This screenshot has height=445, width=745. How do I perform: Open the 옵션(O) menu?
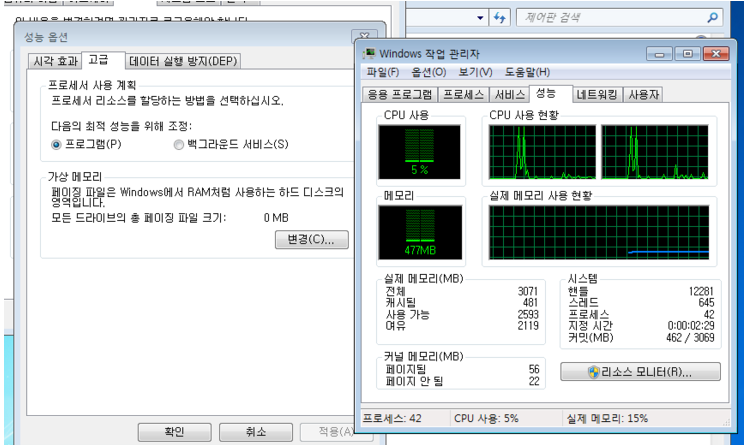[429, 72]
